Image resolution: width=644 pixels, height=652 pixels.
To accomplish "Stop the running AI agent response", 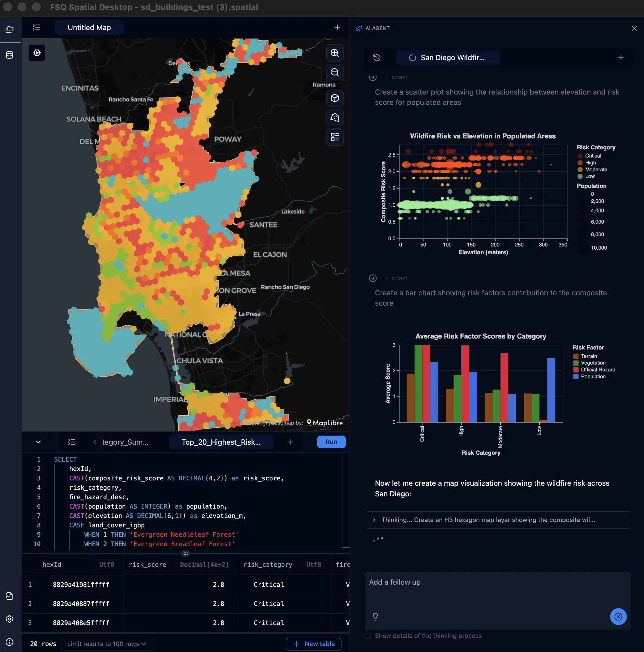I will pos(618,617).
